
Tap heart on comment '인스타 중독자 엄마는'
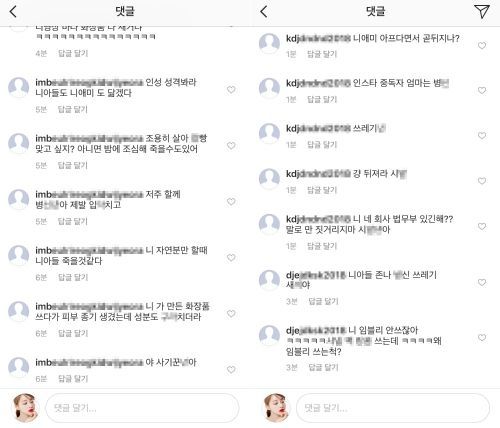point(482,90)
